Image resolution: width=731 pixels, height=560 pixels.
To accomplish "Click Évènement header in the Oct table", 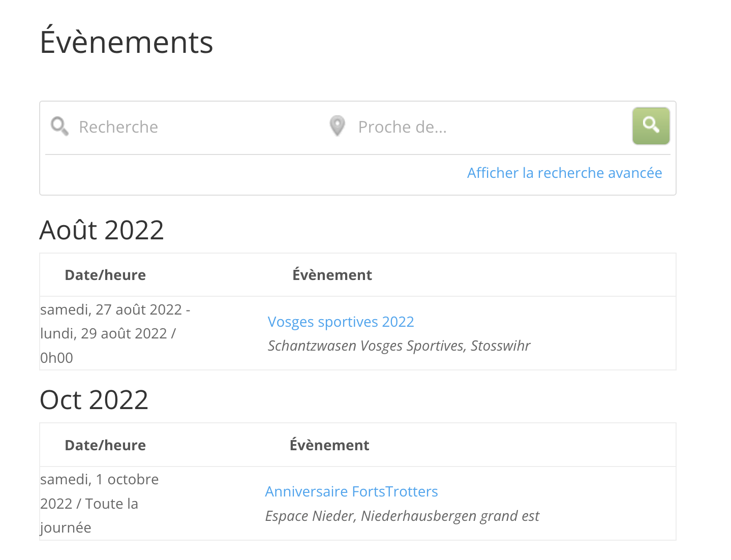I will coord(329,446).
